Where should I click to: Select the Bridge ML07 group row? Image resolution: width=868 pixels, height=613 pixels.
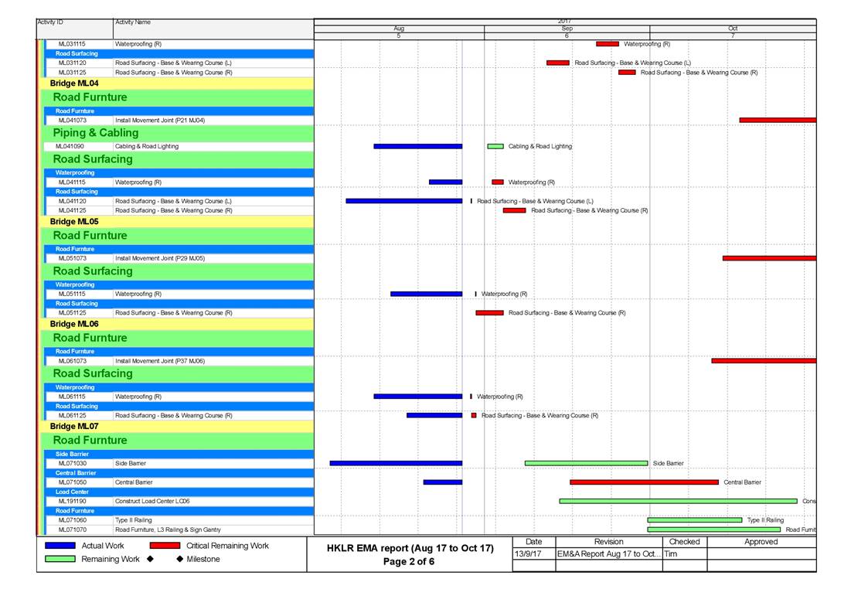177,427
